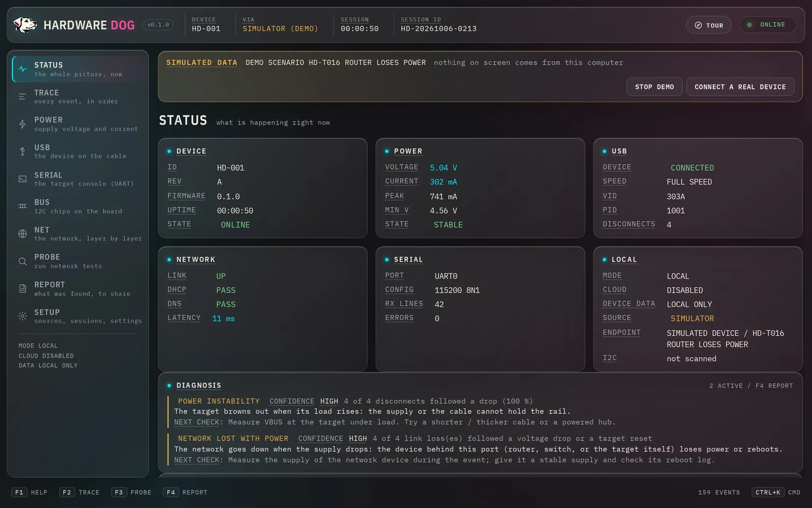Click the 115200 8N1 serial config value

[x=457, y=290]
